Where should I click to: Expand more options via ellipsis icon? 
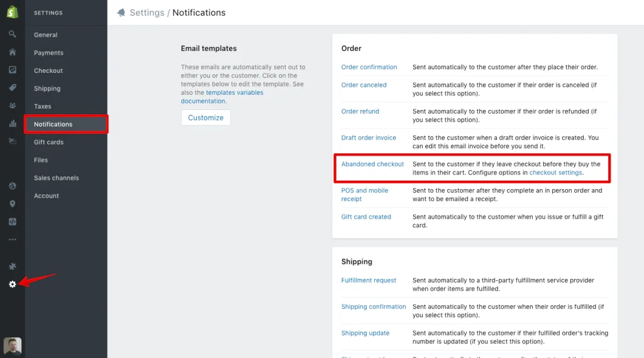pos(13,239)
